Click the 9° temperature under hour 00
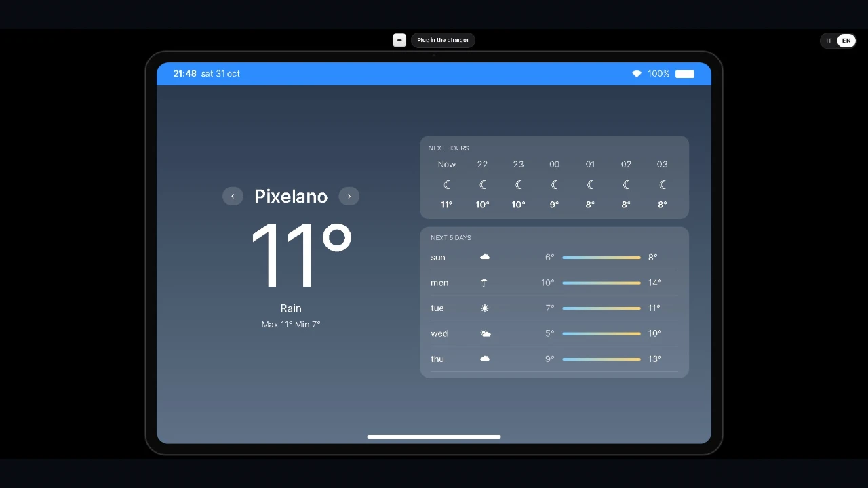The height and width of the screenshot is (488, 868). coord(555,205)
